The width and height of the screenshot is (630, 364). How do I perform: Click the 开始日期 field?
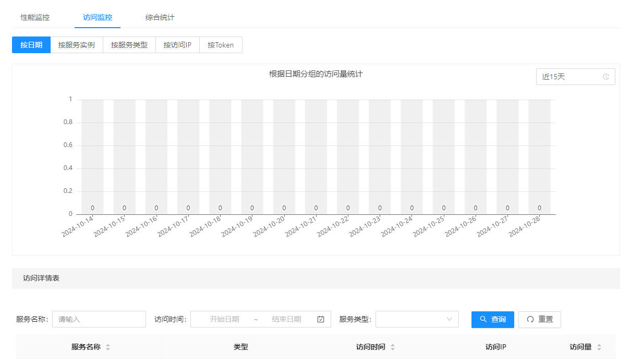click(x=224, y=319)
